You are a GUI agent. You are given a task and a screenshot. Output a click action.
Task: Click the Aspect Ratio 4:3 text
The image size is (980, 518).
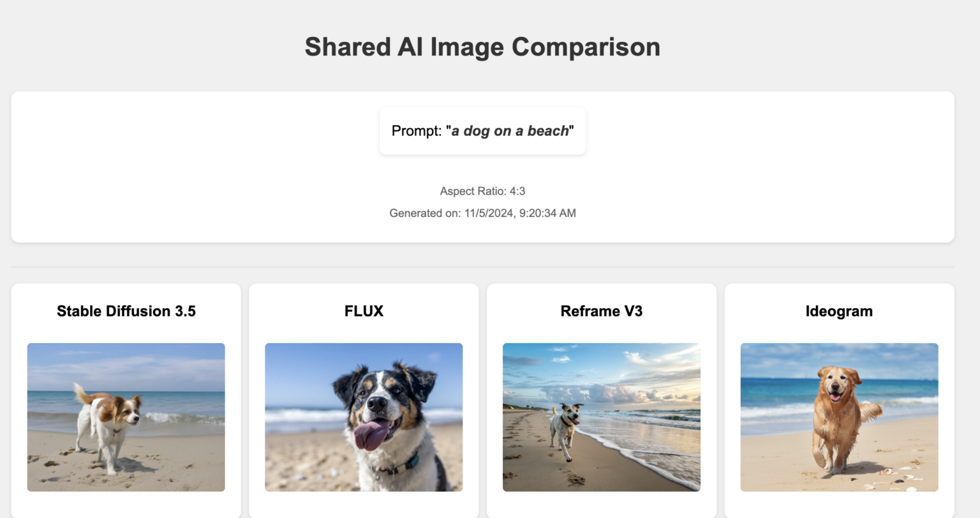click(x=482, y=191)
